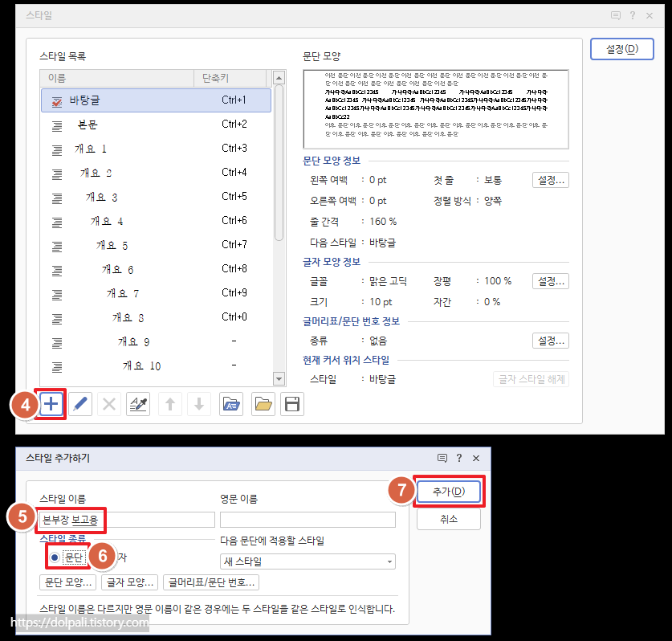Cancel with the 취소 button
The width and height of the screenshot is (672, 641).
pos(448,519)
